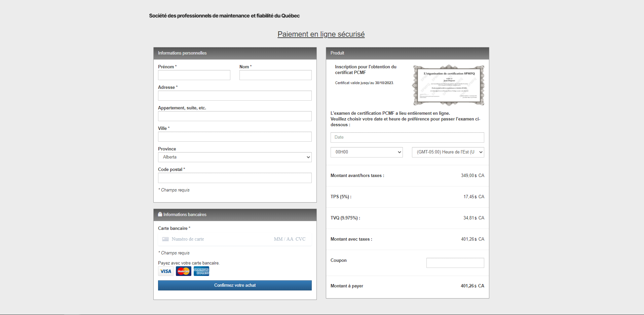Expand the GMT-05:00 timezone dropdown
Viewport: 644px width, 315px height.
pos(448,152)
